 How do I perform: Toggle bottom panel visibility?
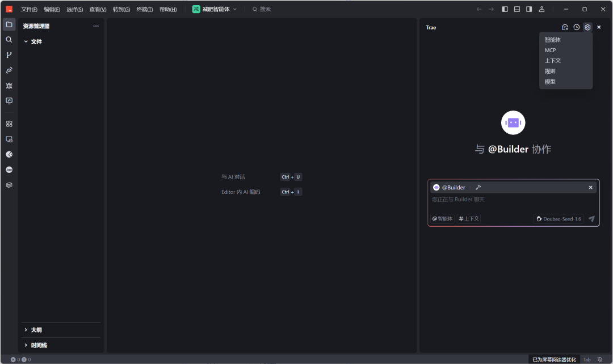(517, 9)
